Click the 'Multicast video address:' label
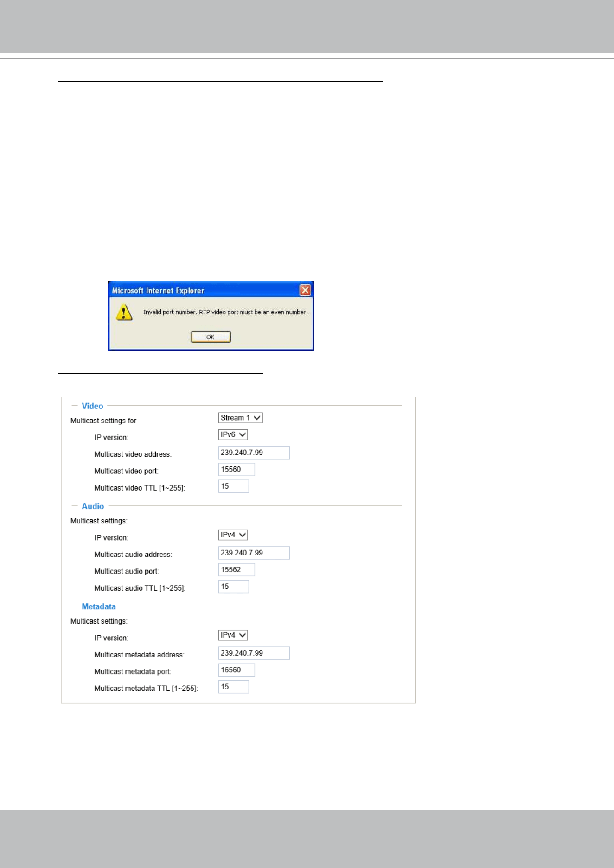Viewport: 614px width, 868px height. (133, 454)
